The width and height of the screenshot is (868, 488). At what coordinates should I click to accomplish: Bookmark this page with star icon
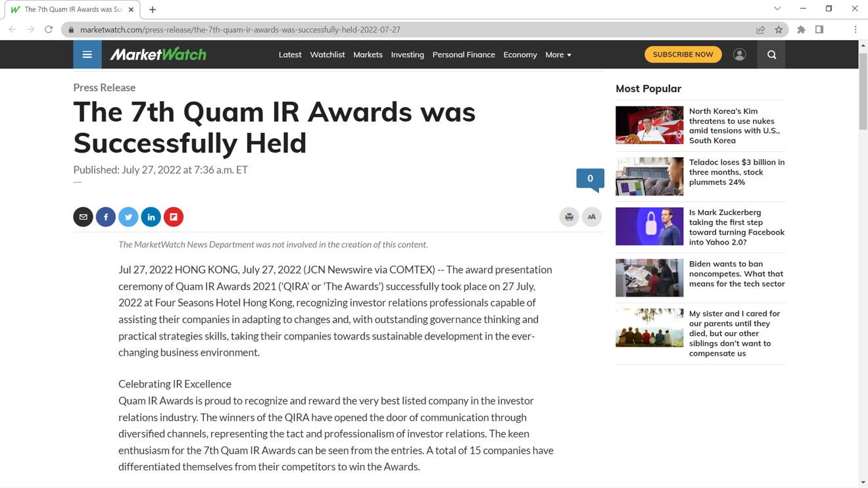pyautogui.click(x=779, y=30)
